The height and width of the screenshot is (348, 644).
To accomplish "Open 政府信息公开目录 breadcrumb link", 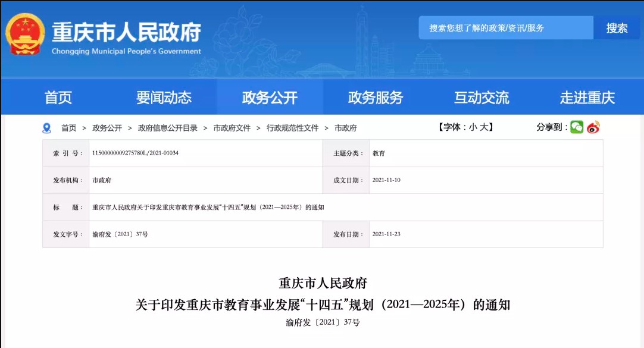I will [167, 128].
